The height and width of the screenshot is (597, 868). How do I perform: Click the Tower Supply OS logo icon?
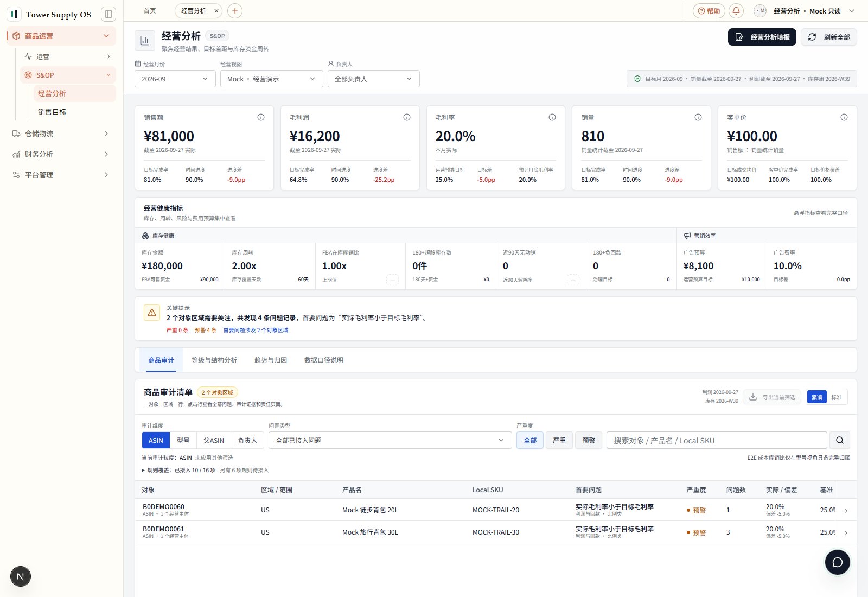coord(14,14)
